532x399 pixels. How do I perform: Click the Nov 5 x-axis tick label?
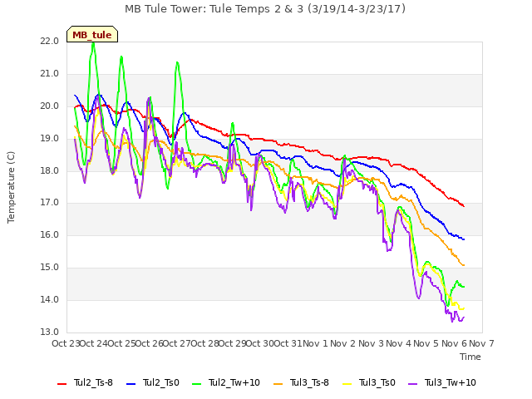click(x=426, y=343)
